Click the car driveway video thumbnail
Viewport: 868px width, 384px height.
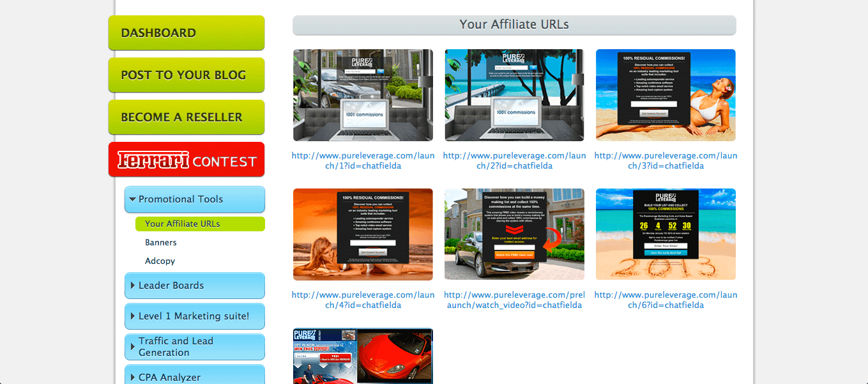514,234
